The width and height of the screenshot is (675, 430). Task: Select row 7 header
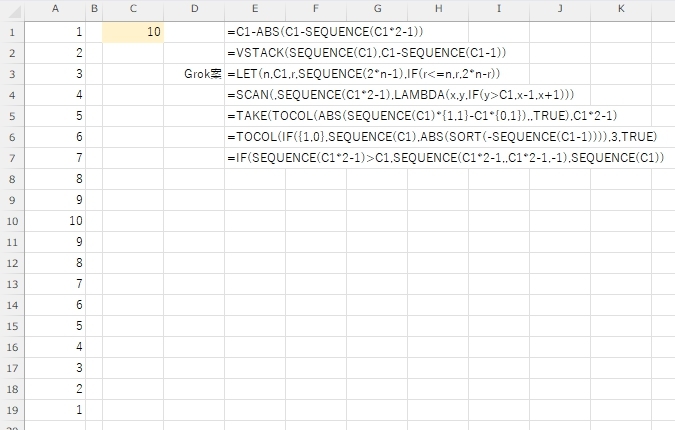[12, 158]
